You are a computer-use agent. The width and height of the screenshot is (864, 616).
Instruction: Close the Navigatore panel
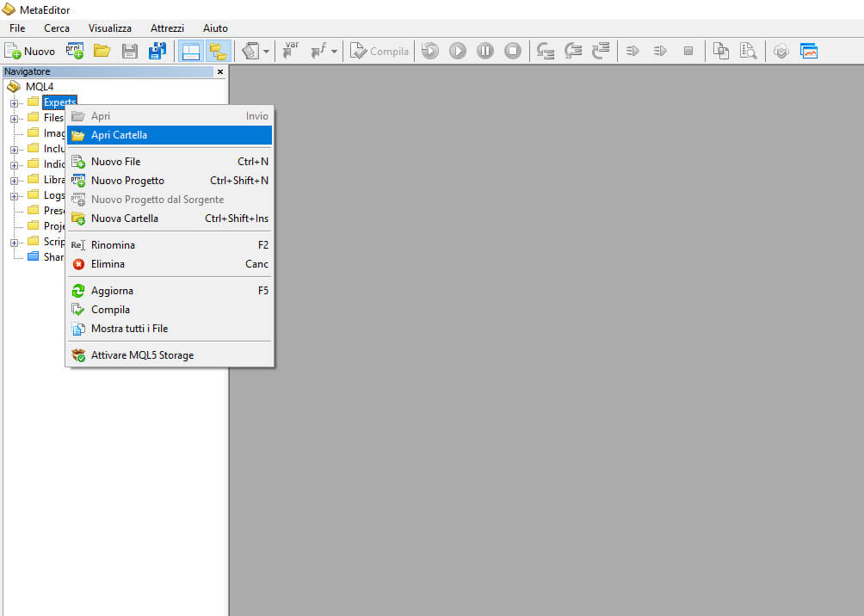click(220, 71)
